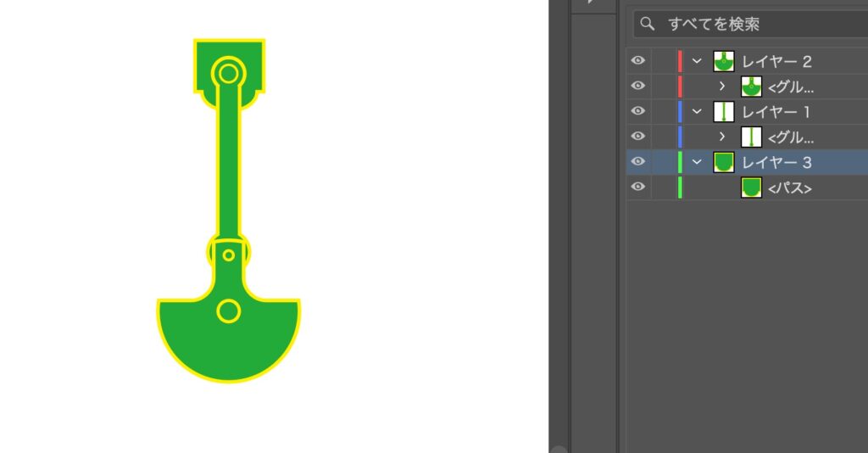Click the magnifying glass search icon
This screenshot has width=868, height=453.
pos(648,24)
